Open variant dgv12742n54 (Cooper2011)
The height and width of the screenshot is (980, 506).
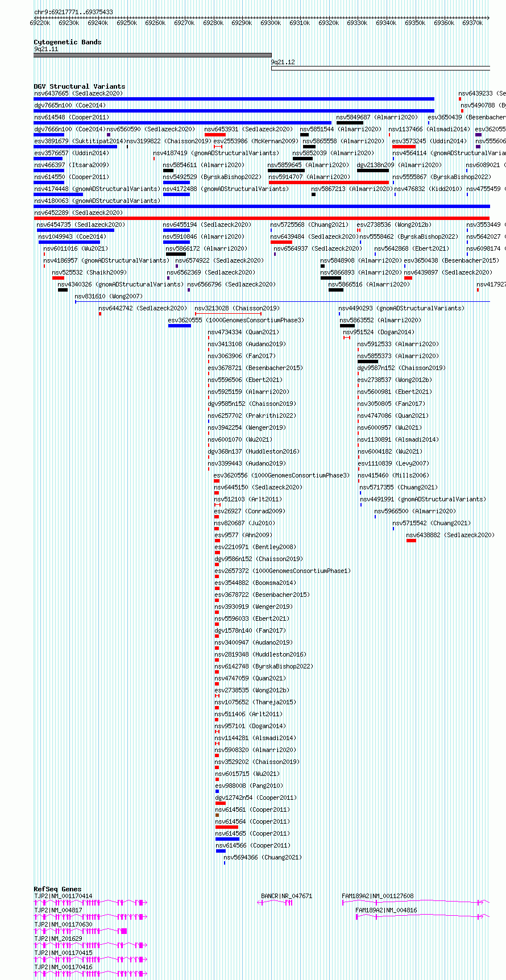[256, 798]
